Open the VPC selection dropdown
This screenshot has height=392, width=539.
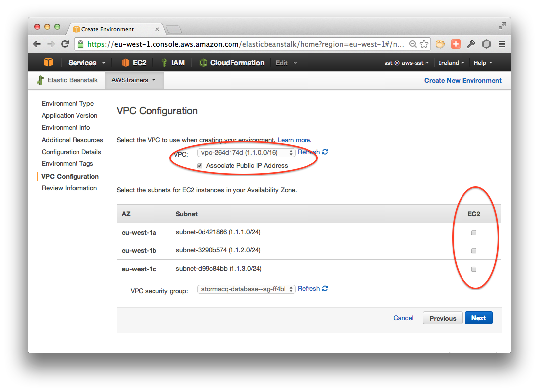(x=246, y=153)
